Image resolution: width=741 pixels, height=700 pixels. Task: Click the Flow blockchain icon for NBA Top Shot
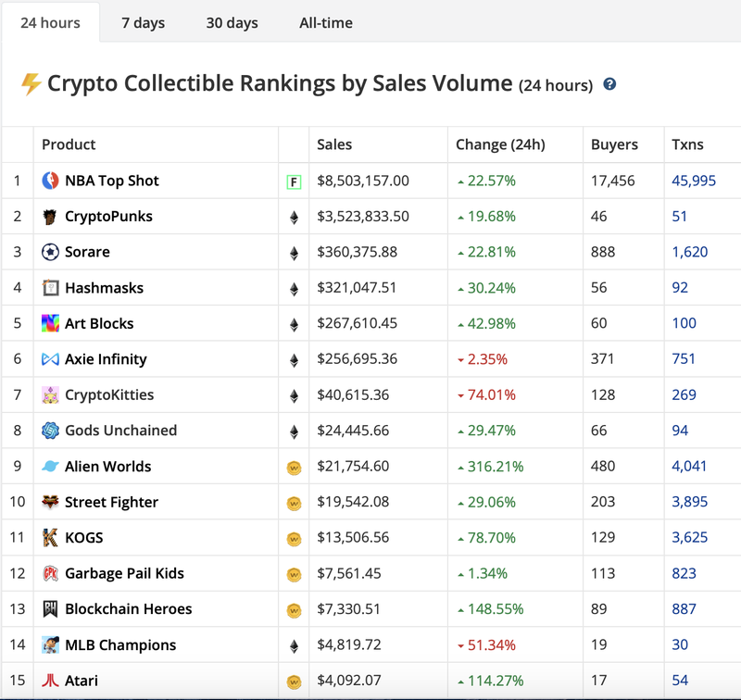[294, 181]
